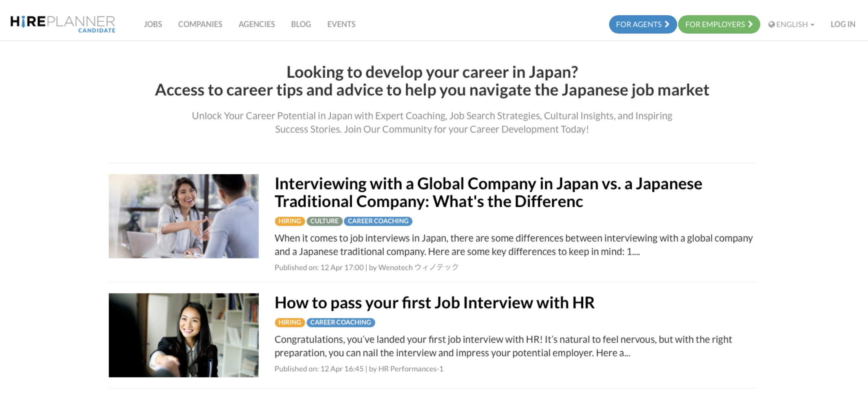
Task: Click the FOR EMPLOYERS button
Action: [x=718, y=24]
